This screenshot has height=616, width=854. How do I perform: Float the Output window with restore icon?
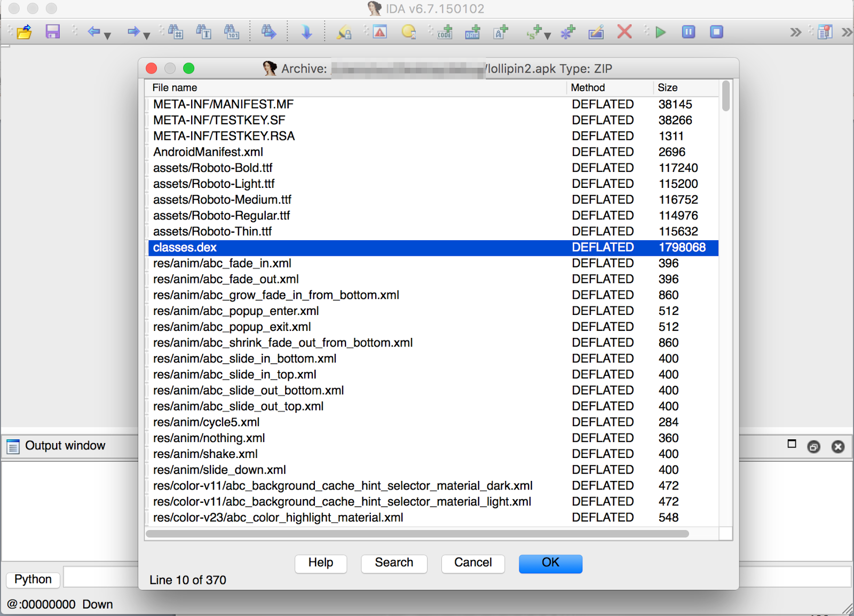pos(813,447)
